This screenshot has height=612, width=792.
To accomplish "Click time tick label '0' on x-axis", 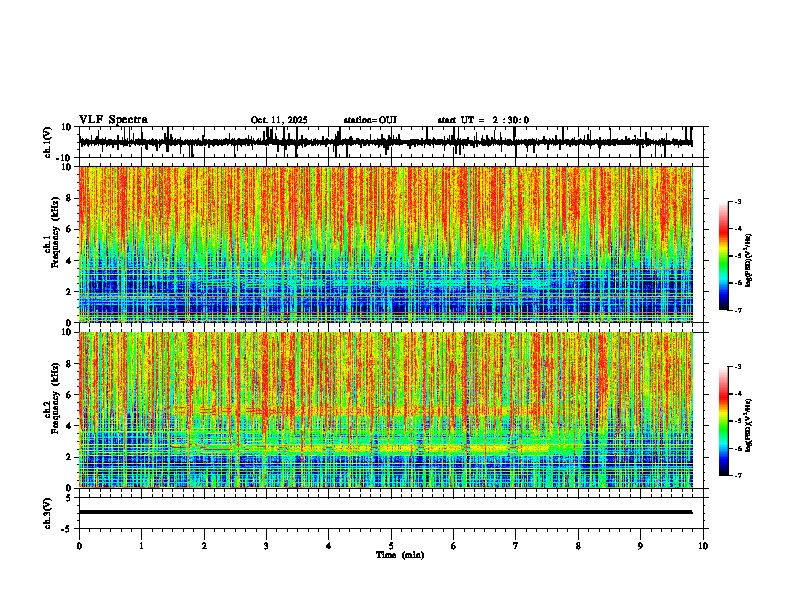I will point(79,546).
